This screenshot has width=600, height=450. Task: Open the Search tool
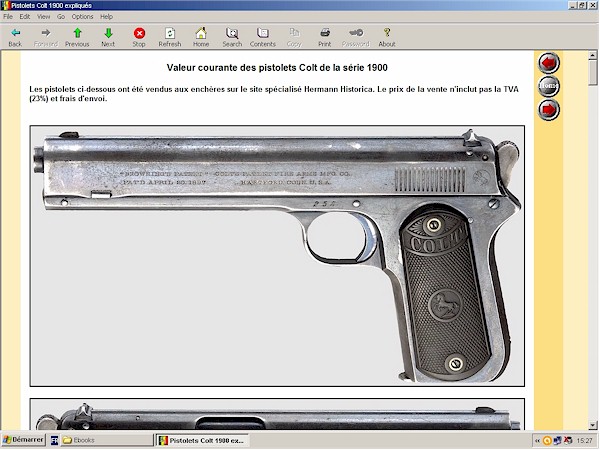(x=232, y=37)
